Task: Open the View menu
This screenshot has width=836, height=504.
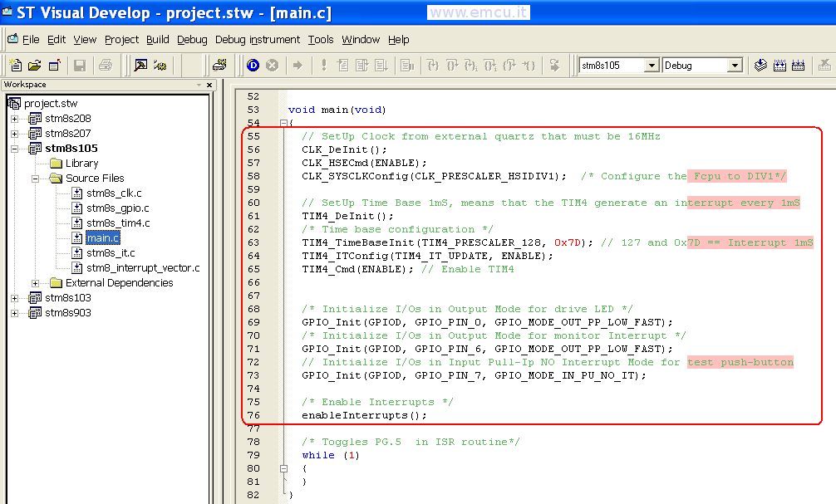Action: coord(85,39)
